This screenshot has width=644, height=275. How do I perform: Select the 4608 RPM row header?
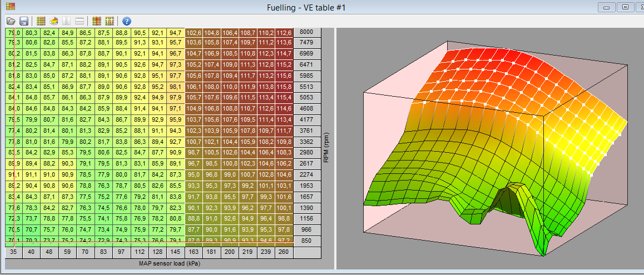(x=306, y=108)
